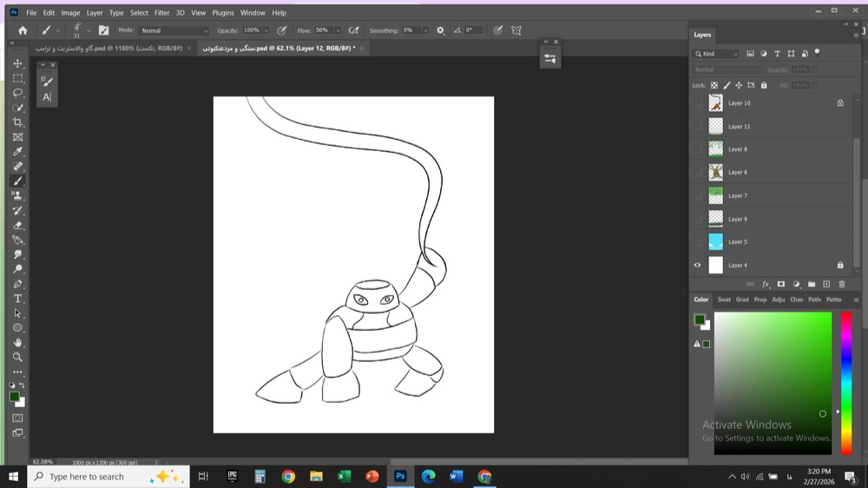The height and width of the screenshot is (488, 868).
Task: Select the Ellipse shape tool
Action: point(17,328)
